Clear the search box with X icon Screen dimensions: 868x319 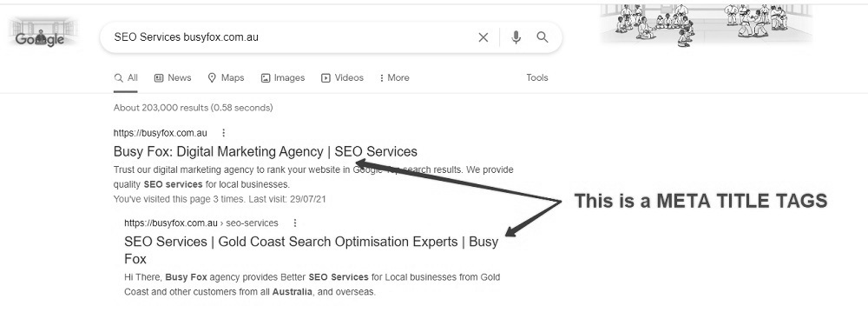point(483,37)
